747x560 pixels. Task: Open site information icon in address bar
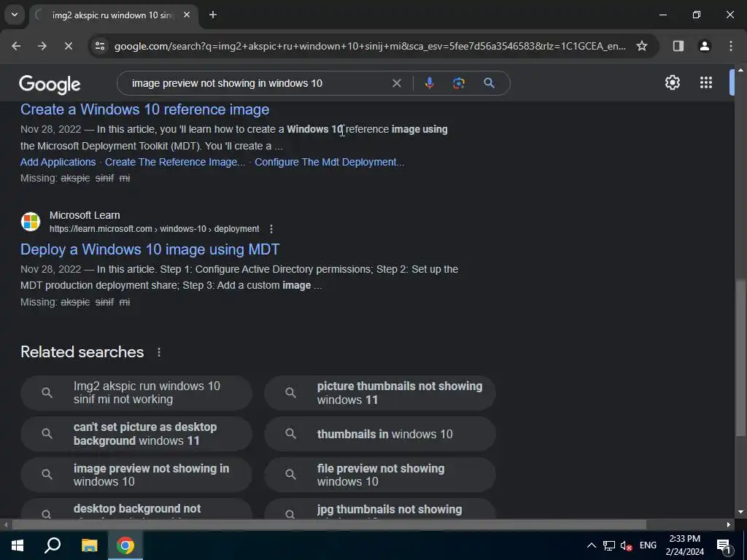click(x=100, y=46)
